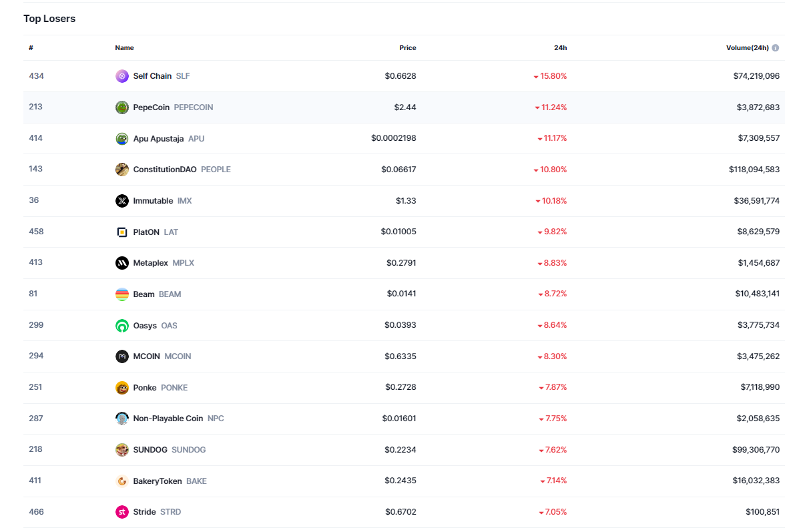This screenshot has height=532, width=801.
Task: Click the Beam rainbow logo icon
Action: point(121,294)
